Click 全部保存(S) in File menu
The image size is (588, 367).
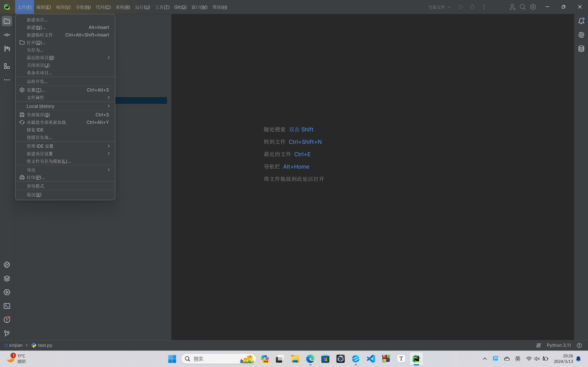pyautogui.click(x=38, y=114)
